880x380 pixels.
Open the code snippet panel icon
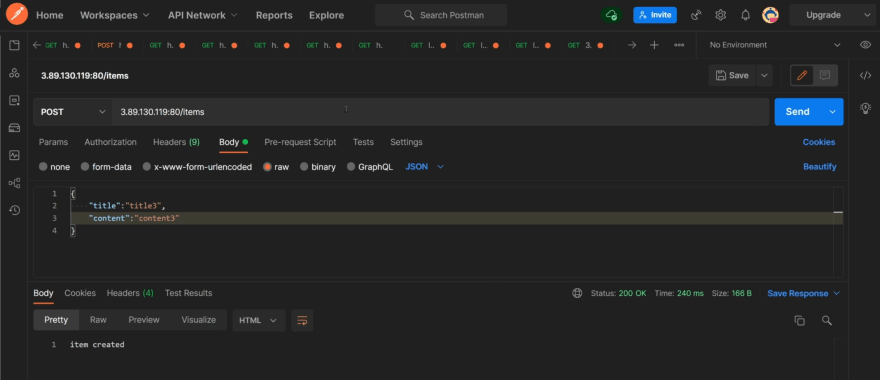(x=865, y=75)
